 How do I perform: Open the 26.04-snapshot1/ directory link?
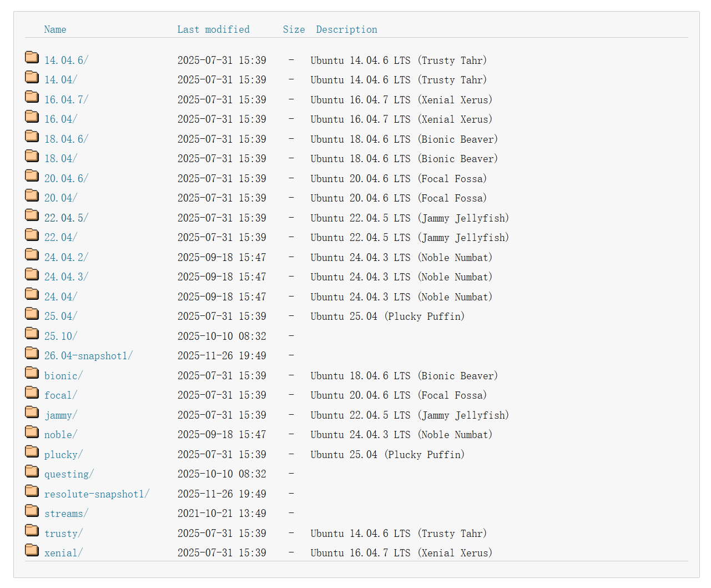click(x=88, y=356)
